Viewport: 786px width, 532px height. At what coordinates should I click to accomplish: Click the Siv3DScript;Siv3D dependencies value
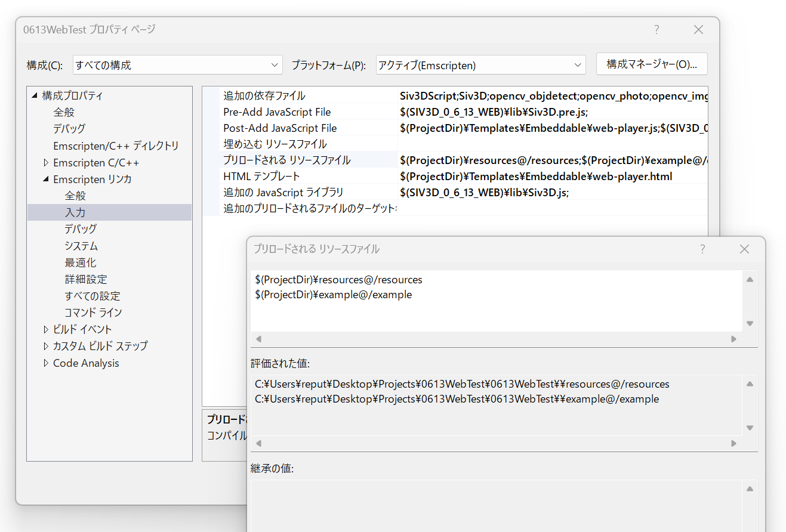coord(553,95)
